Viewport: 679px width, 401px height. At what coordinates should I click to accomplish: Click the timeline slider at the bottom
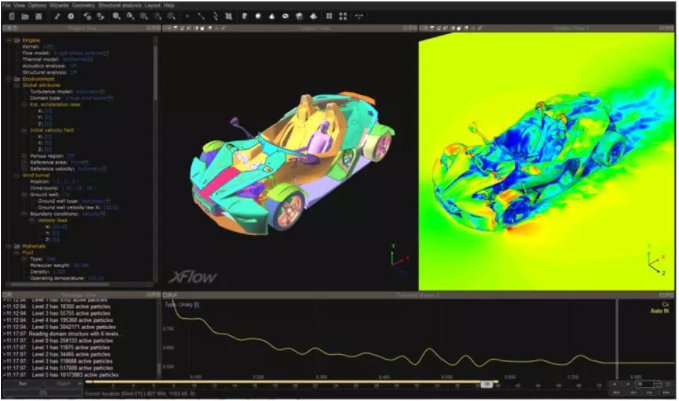tap(300, 382)
